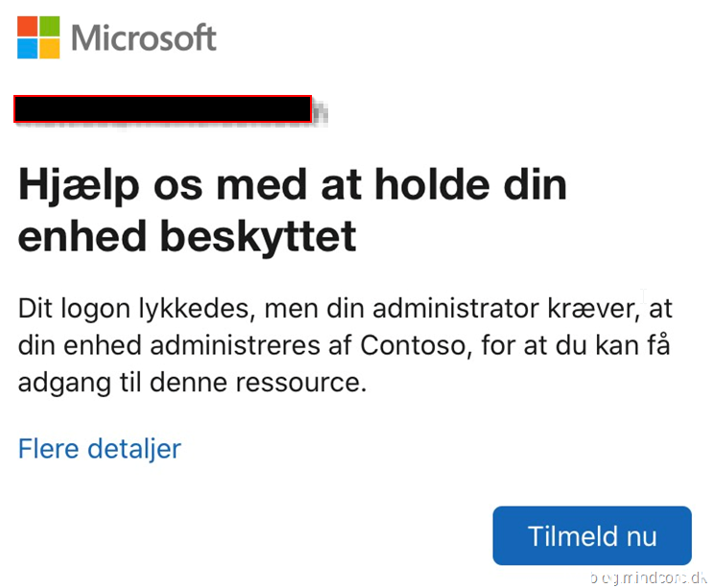Click the redacted account email bar

[162, 109]
